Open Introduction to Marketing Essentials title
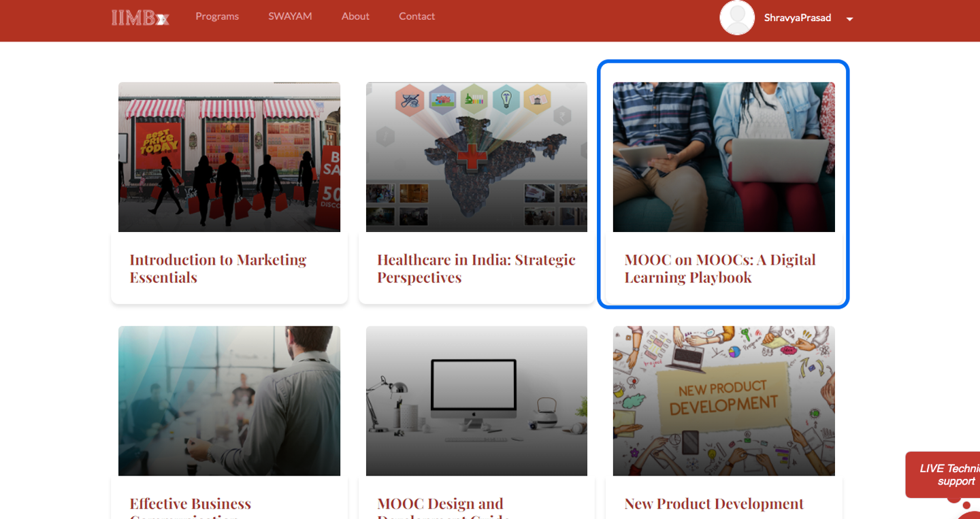Screen dimensions: 980x519 pos(218,268)
